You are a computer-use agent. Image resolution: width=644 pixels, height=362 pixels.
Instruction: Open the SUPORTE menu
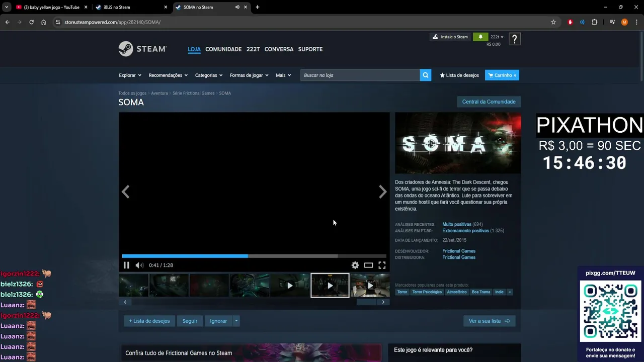tap(310, 49)
